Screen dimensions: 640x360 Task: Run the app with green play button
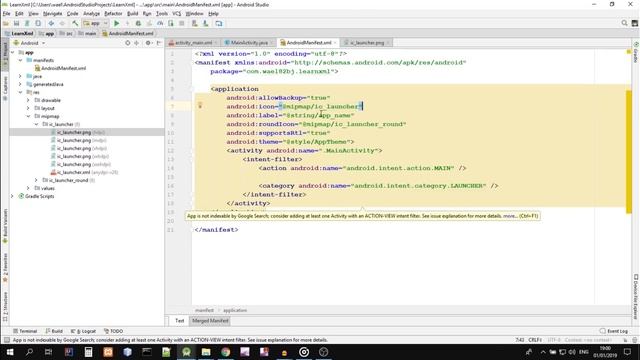coord(116,23)
